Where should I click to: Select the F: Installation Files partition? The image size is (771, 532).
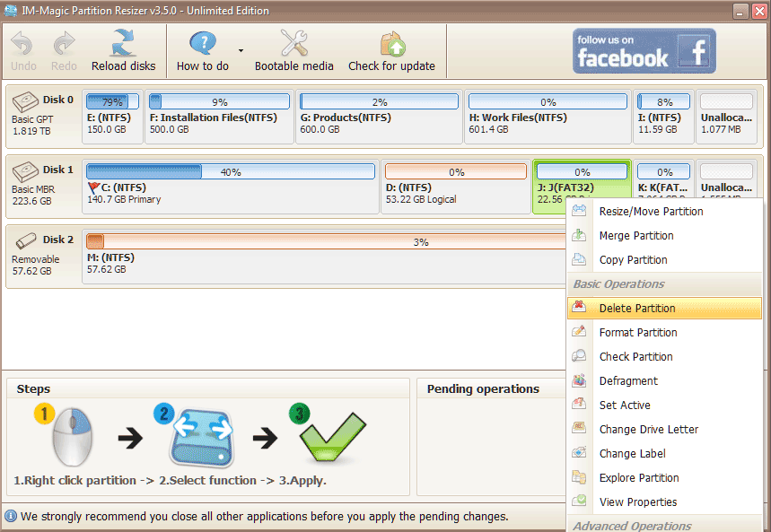(219, 117)
